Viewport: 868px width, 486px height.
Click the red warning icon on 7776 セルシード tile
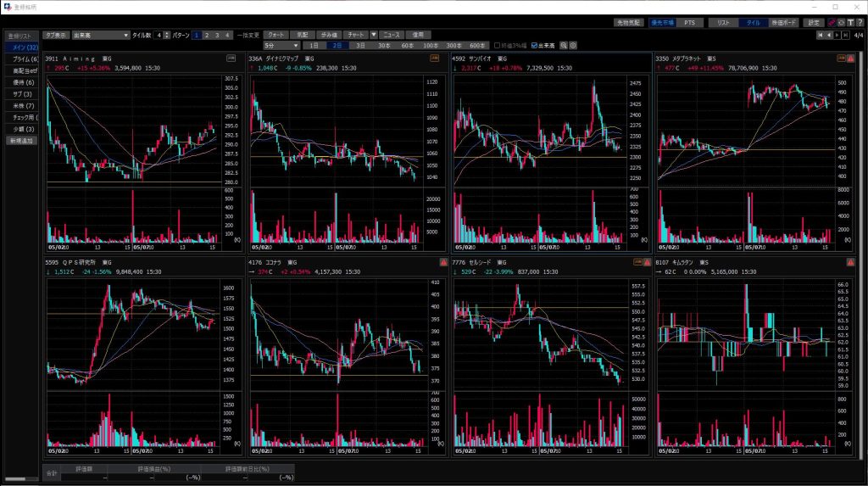pos(647,262)
